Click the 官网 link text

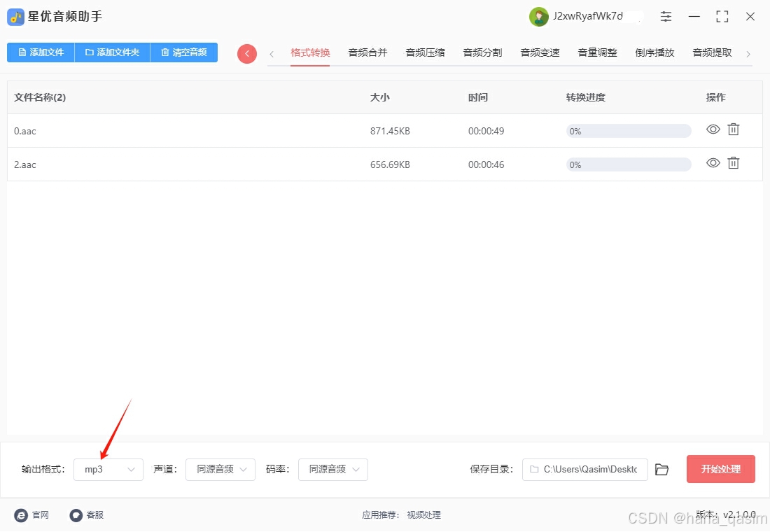[x=41, y=515]
